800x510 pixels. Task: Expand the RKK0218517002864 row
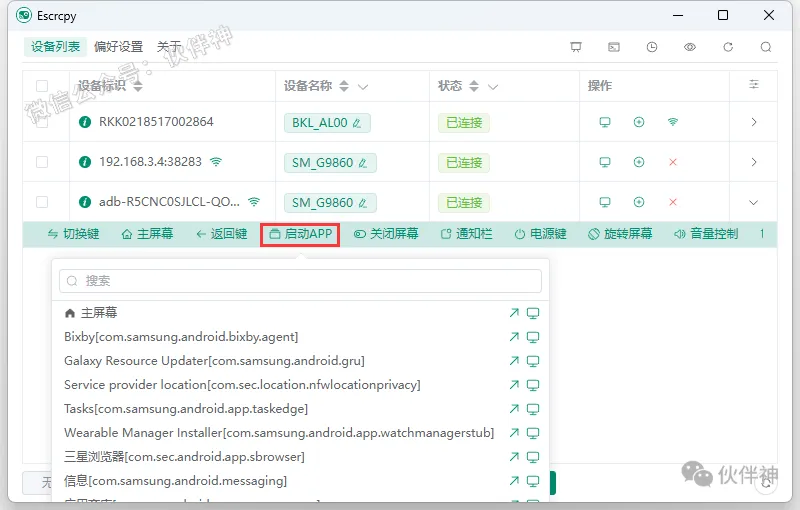[x=754, y=122]
